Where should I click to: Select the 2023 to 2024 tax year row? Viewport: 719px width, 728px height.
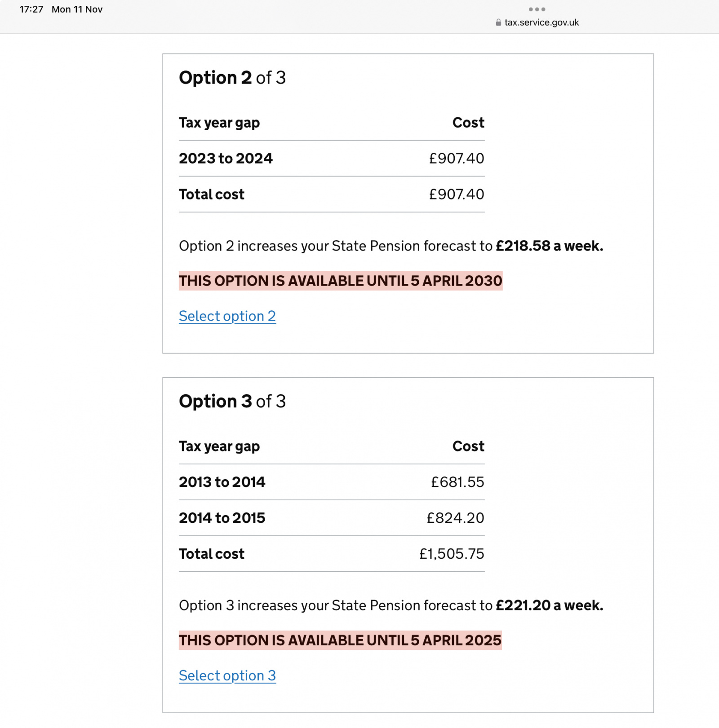click(x=226, y=158)
